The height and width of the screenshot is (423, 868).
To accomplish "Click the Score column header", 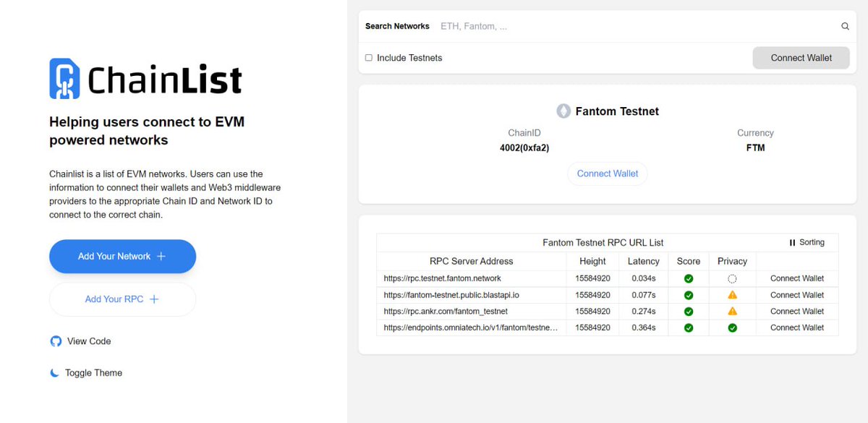I will click(x=689, y=262).
